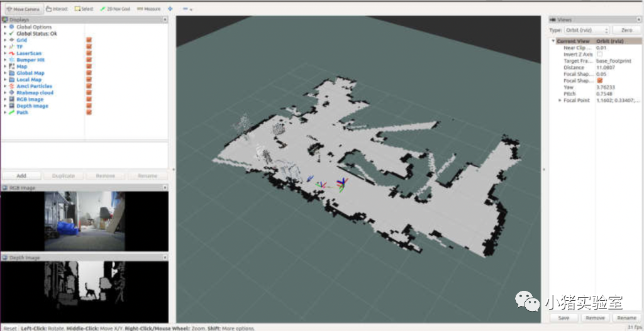This screenshot has height=331, width=644.
Task: Click the Views panel camera icon
Action: (553, 19)
